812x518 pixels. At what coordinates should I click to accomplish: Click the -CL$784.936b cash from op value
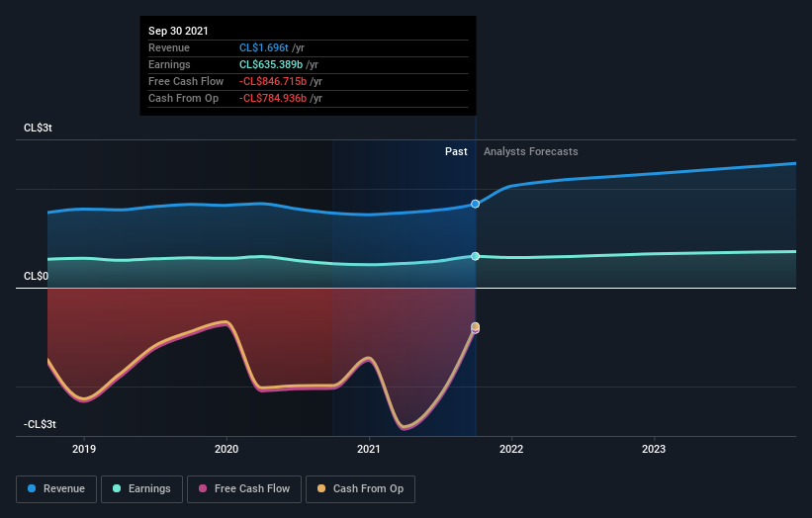273,98
